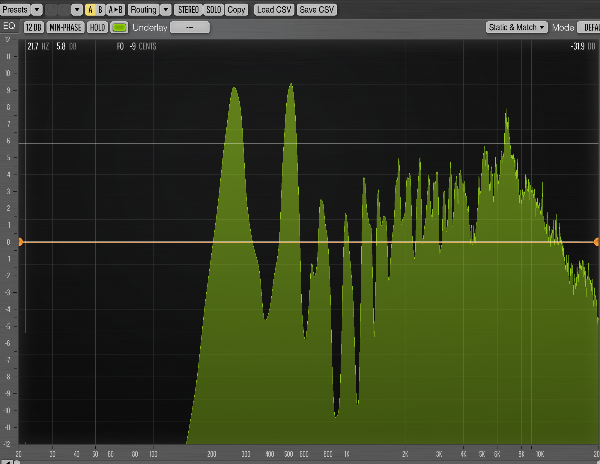
Task: Open the green spectrum color swatch
Action: pos(119,27)
